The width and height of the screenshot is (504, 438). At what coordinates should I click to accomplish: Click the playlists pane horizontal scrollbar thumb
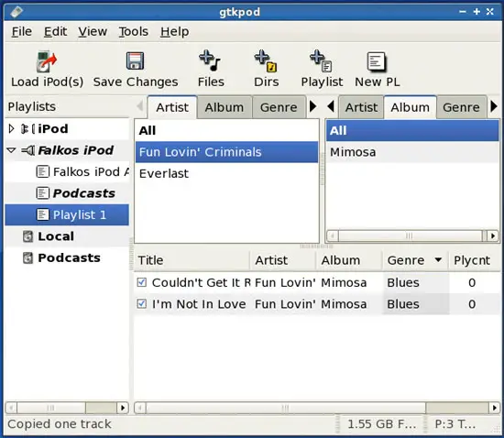(x=50, y=408)
